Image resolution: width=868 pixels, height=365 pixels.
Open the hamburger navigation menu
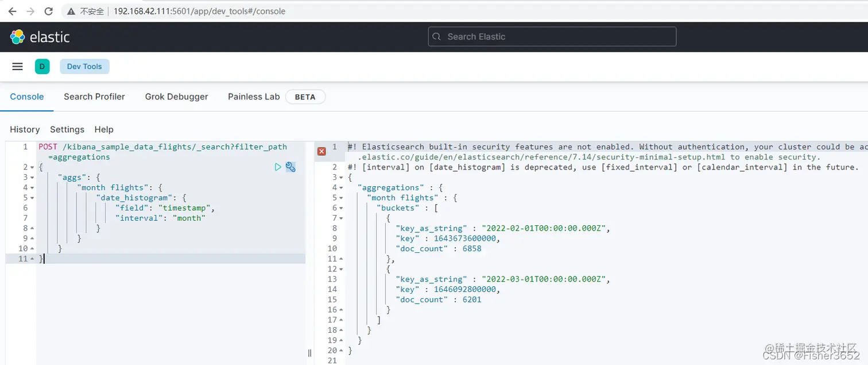click(x=17, y=67)
